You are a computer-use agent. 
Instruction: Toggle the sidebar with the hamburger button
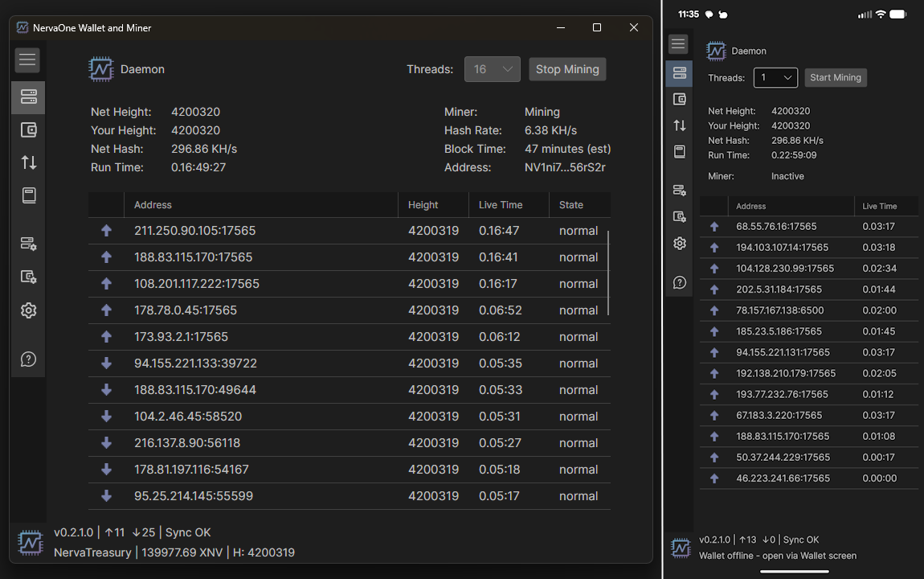click(x=27, y=60)
